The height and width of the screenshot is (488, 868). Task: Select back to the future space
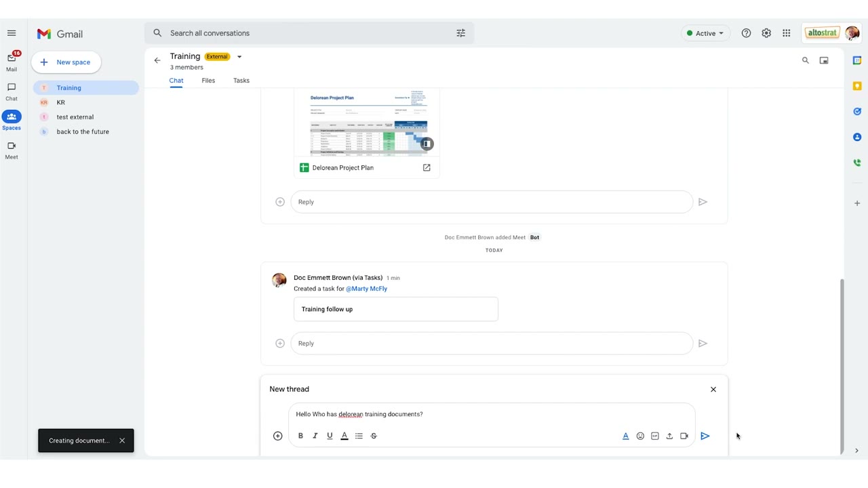(x=86, y=131)
